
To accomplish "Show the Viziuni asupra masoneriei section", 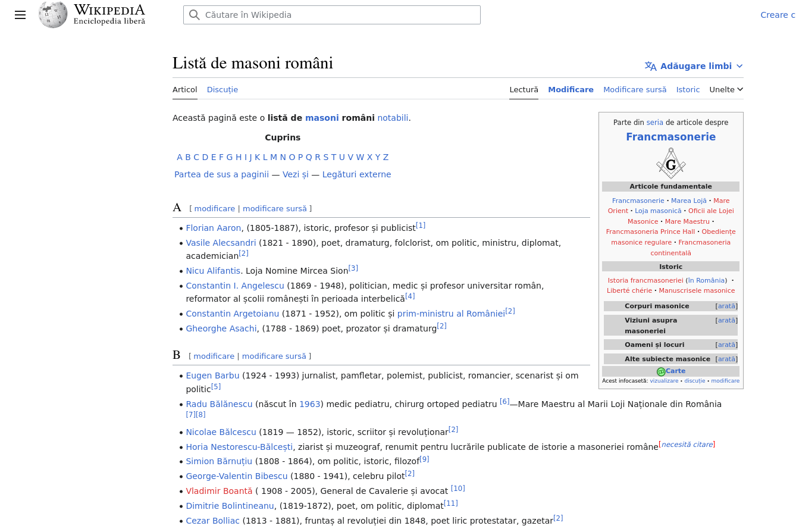I will click(726, 320).
